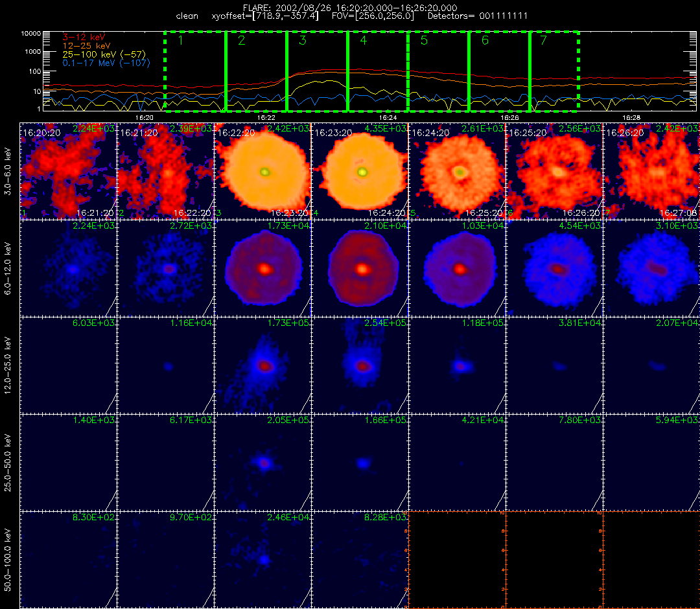Open the 6.0-12.0 keV image with peak 4.54E+03

555,269
